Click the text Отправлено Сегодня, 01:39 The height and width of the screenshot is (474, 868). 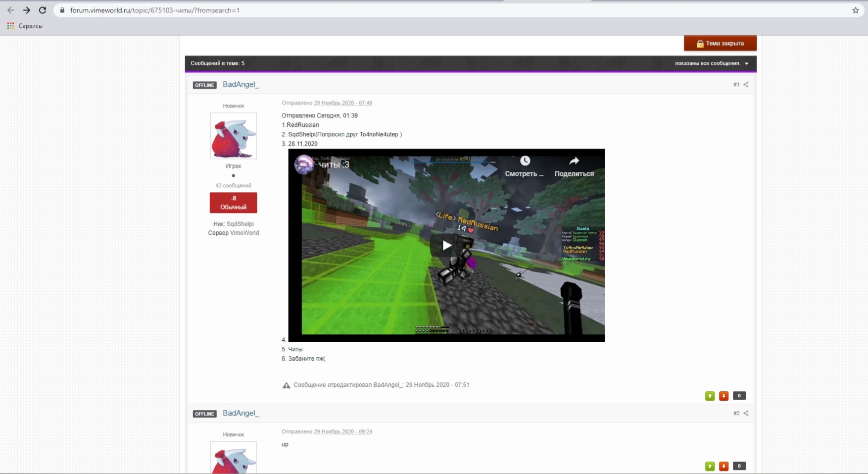320,115
